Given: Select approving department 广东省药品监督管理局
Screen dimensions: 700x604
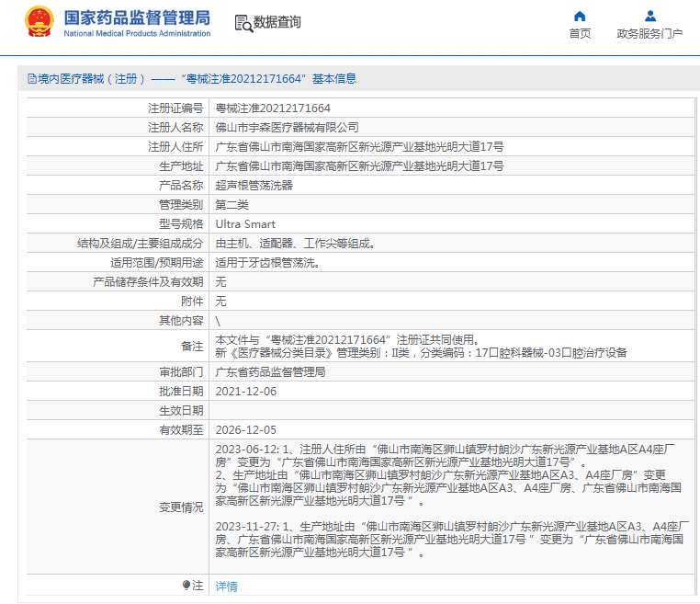Looking at the screenshot, I should pyautogui.click(x=270, y=371).
